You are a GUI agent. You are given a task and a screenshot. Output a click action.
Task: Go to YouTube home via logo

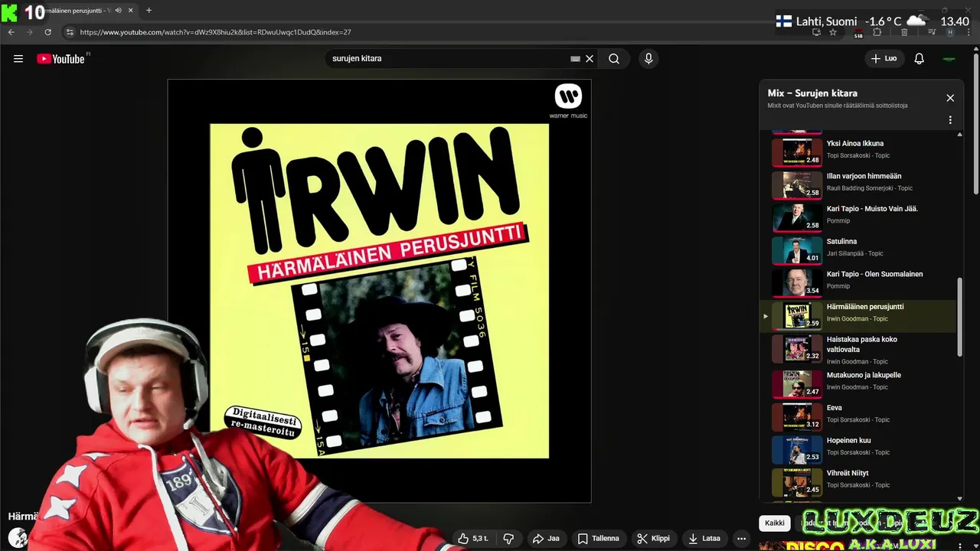click(x=60, y=59)
